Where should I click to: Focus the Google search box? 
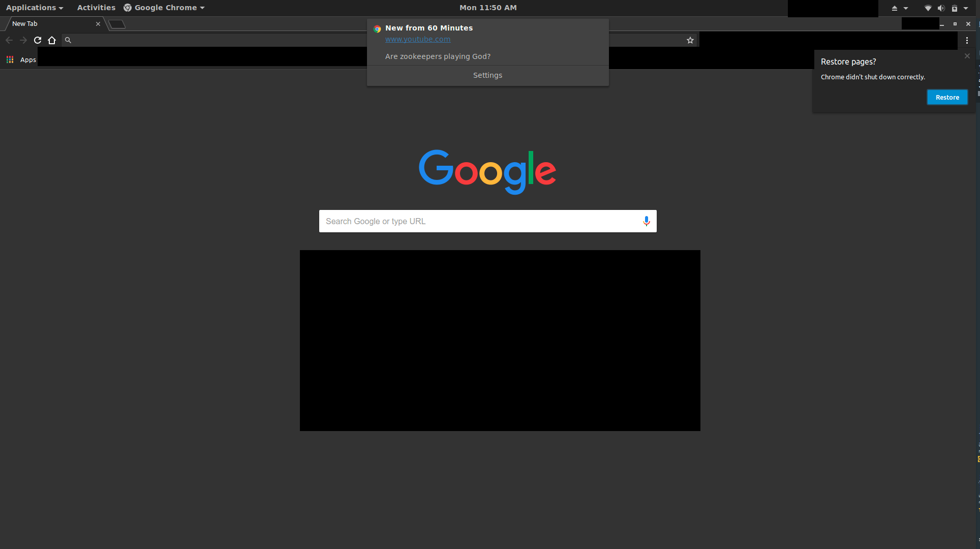coord(488,221)
